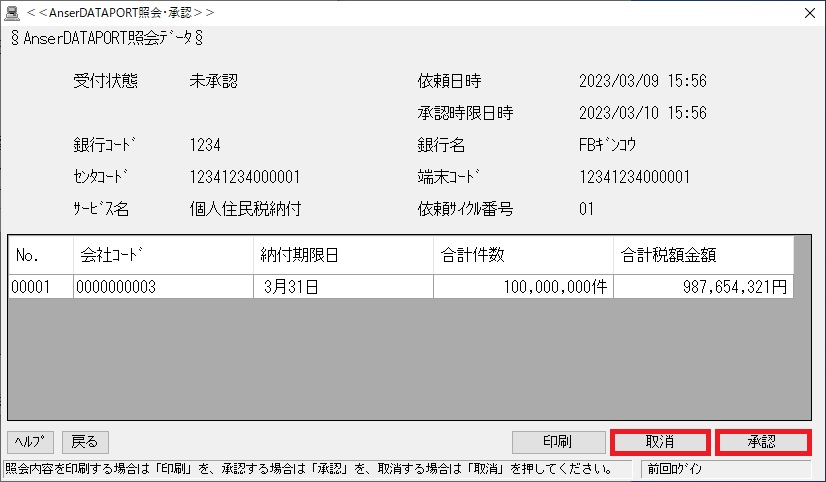Click the 合計件数 column header

(522, 255)
